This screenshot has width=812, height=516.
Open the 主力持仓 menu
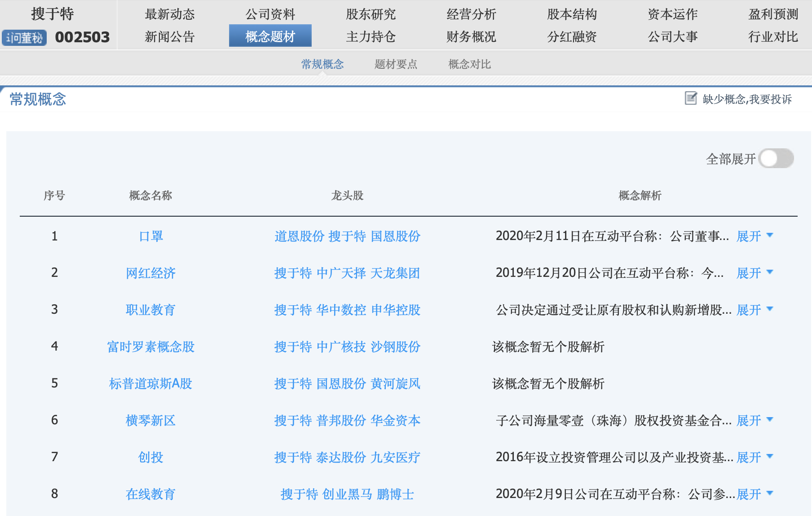pos(371,36)
